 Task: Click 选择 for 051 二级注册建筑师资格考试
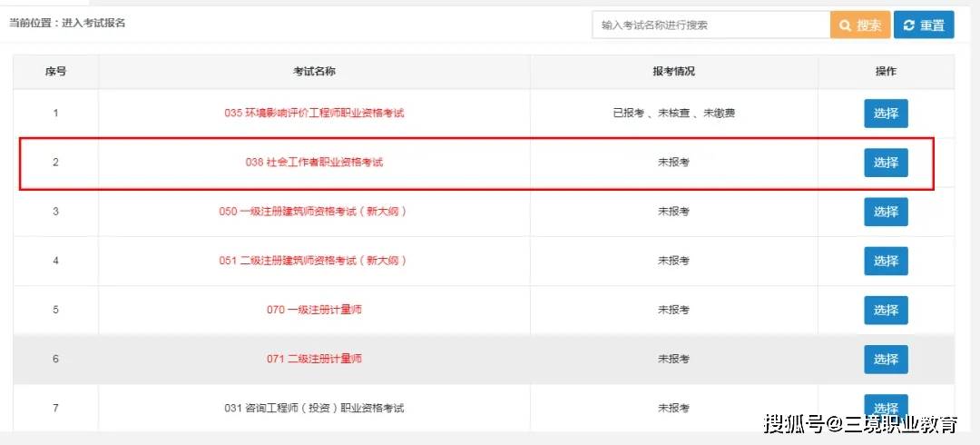pos(886,261)
